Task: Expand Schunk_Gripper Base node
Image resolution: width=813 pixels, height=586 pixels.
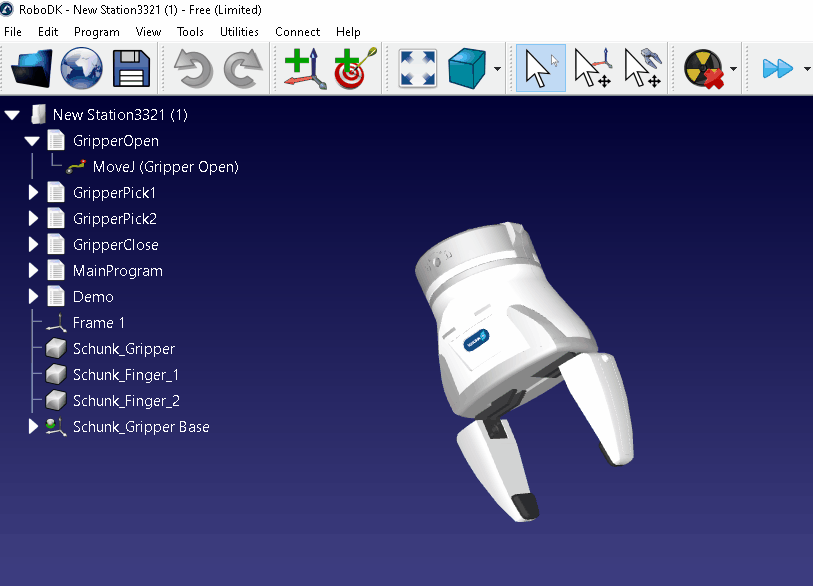Action: click(33, 426)
